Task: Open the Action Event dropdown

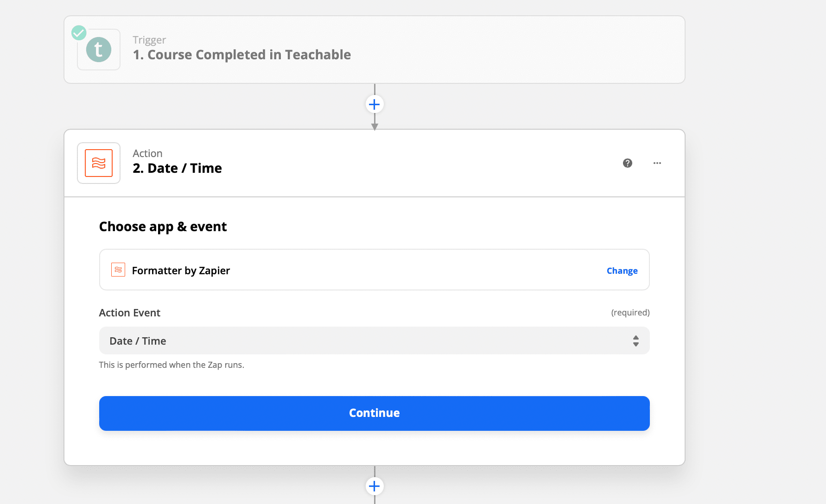Action: pyautogui.click(x=366, y=341)
